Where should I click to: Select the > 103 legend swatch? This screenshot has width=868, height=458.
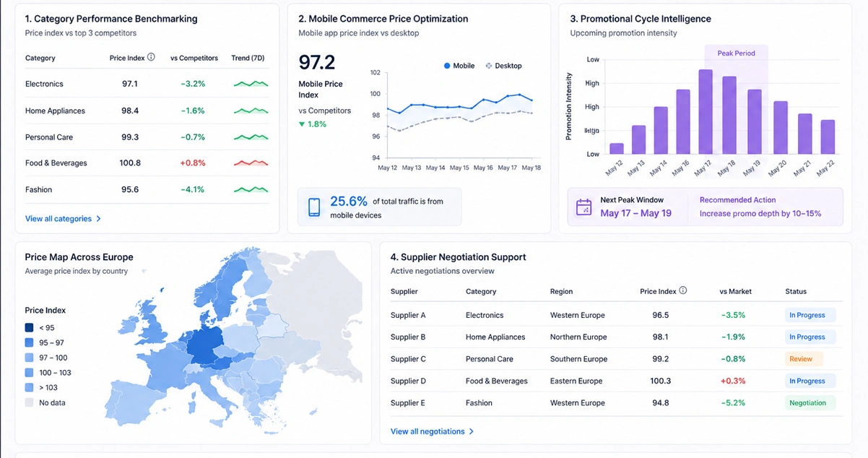[x=29, y=388]
